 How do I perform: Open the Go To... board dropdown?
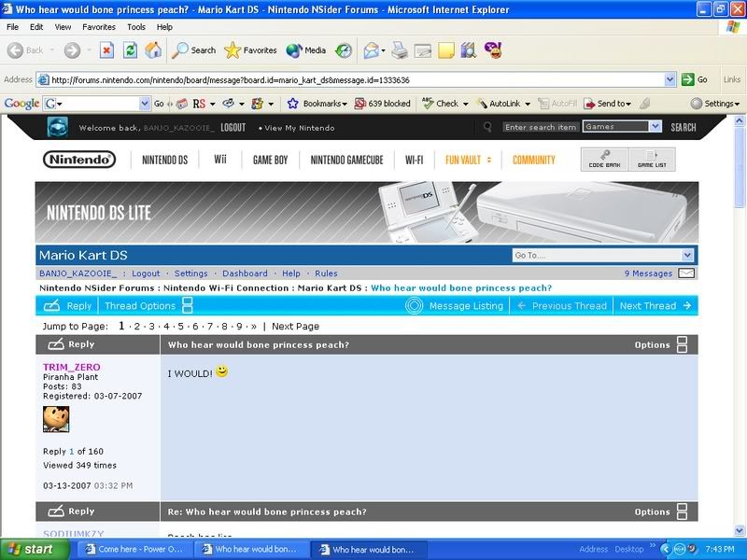(603, 255)
